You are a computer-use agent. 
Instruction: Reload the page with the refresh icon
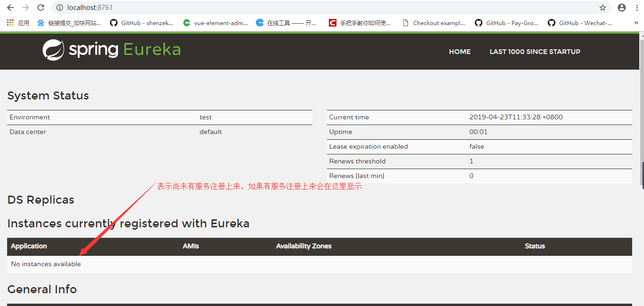[41, 8]
